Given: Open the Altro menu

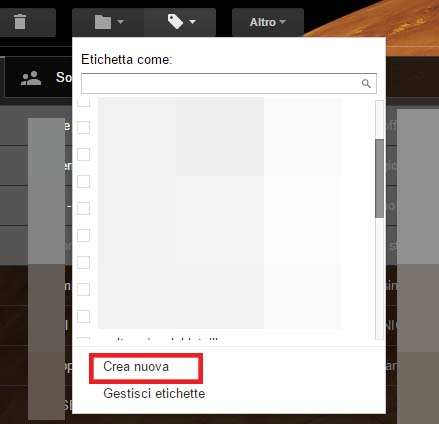Looking at the screenshot, I should (x=268, y=22).
